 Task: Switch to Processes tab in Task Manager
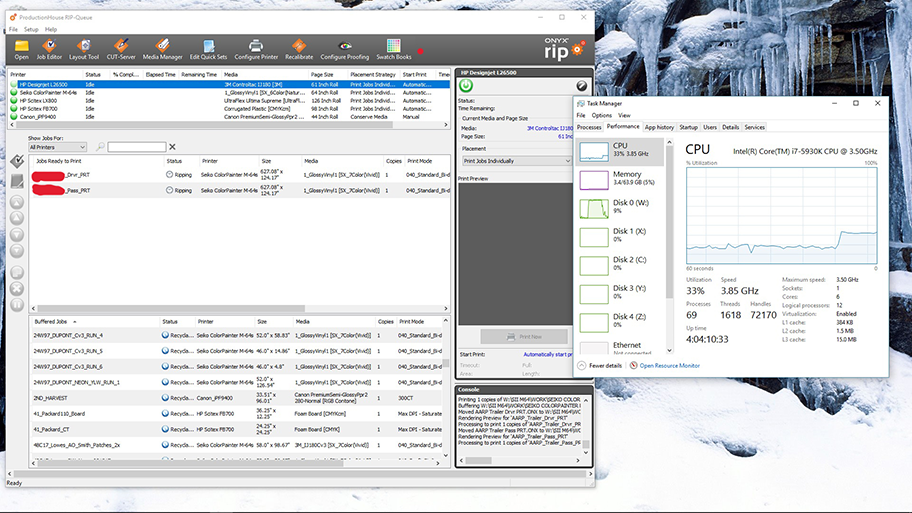tap(589, 127)
